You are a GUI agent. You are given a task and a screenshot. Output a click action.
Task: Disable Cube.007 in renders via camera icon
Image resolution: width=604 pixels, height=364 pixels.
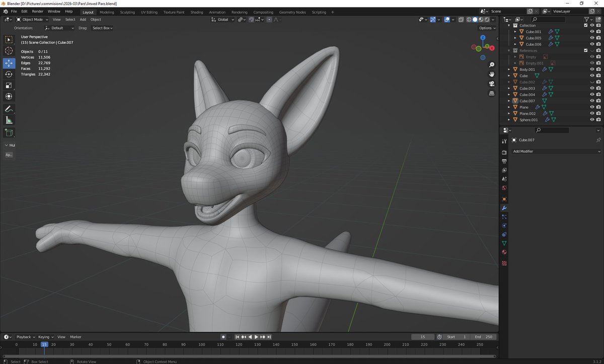tap(598, 101)
